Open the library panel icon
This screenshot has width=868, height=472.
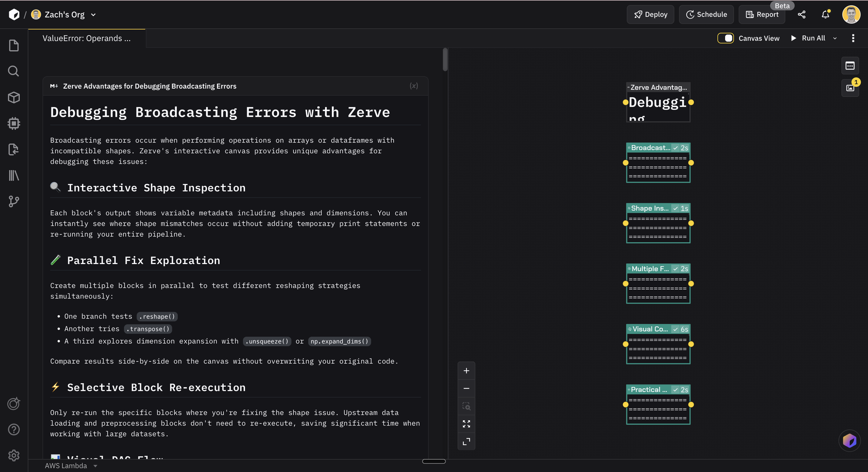(x=14, y=175)
